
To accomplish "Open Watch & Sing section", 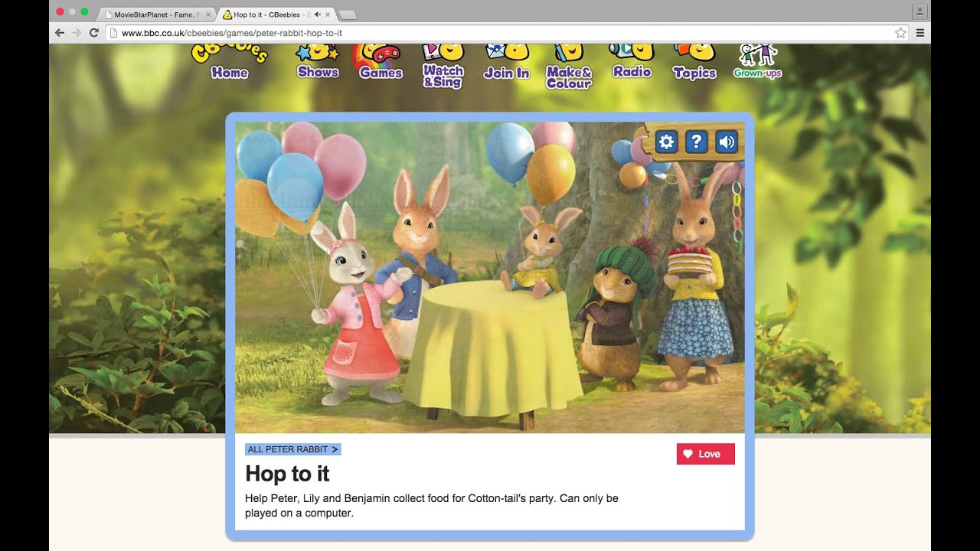I will 443,66.
